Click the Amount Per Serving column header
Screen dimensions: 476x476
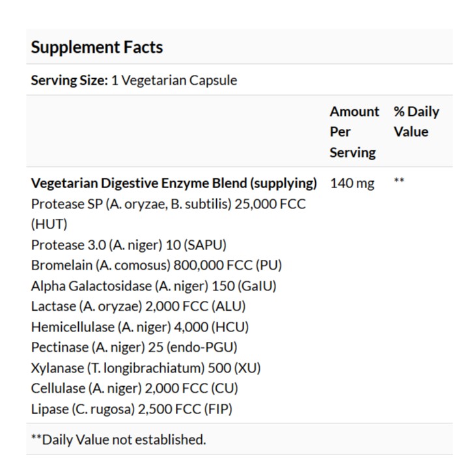click(x=354, y=132)
